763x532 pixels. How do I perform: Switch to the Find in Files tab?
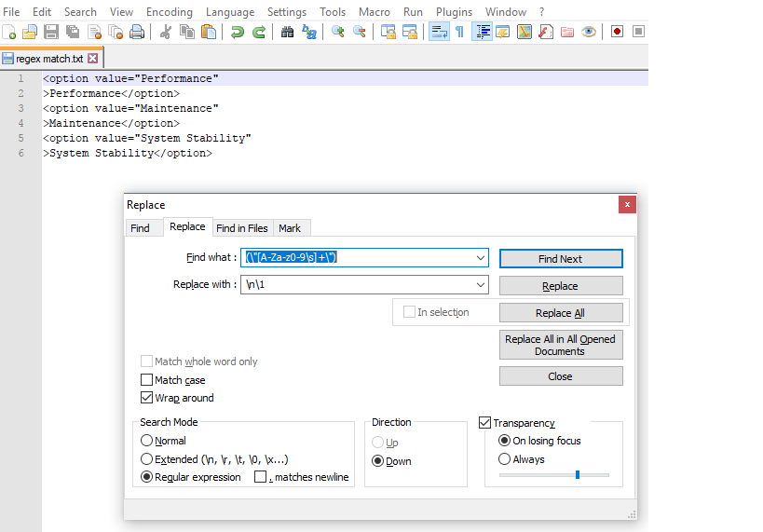pyautogui.click(x=242, y=228)
